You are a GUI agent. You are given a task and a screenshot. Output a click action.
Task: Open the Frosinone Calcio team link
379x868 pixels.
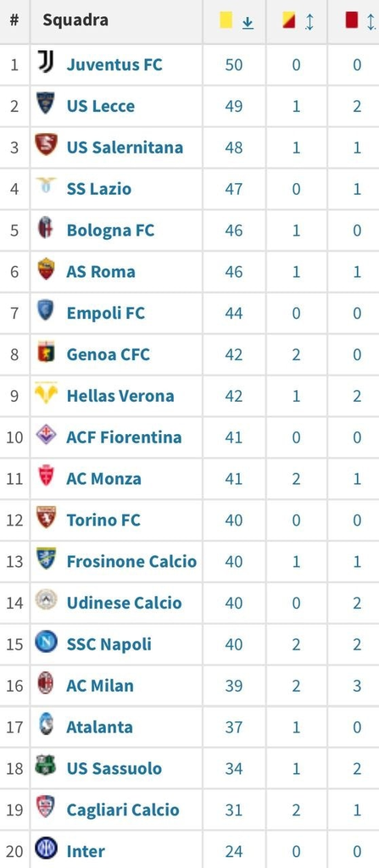(132, 561)
